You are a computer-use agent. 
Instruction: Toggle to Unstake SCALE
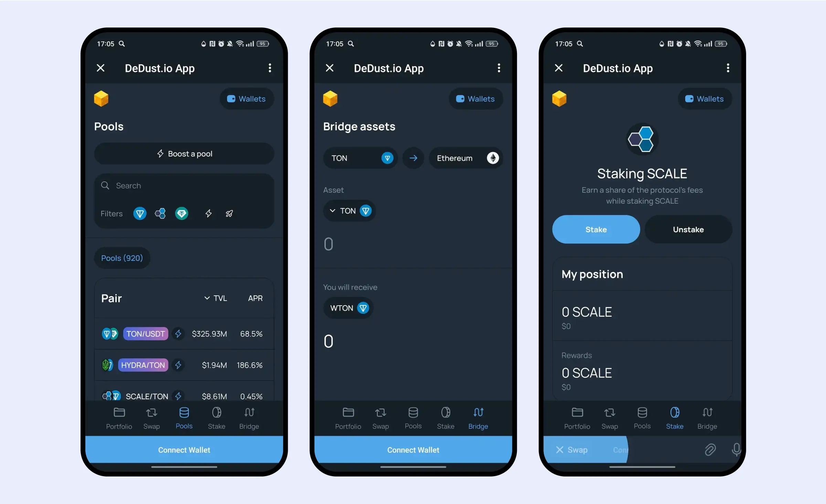point(687,229)
